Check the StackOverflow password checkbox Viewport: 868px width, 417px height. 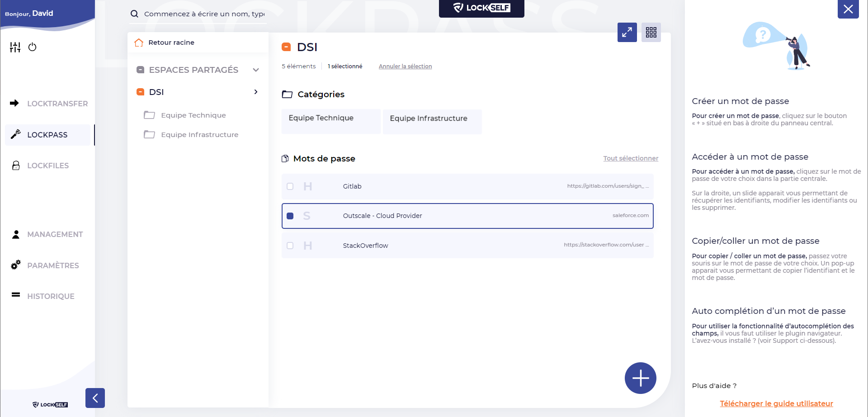pos(290,246)
